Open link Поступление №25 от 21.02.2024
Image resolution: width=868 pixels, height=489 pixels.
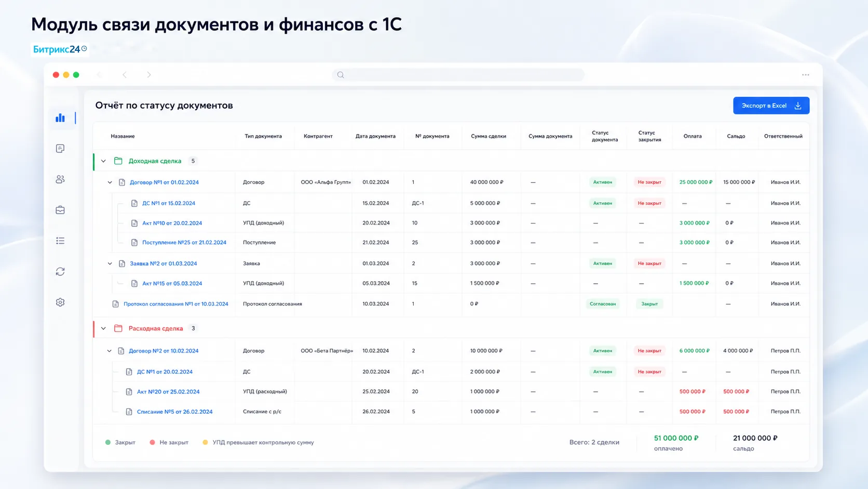(184, 243)
